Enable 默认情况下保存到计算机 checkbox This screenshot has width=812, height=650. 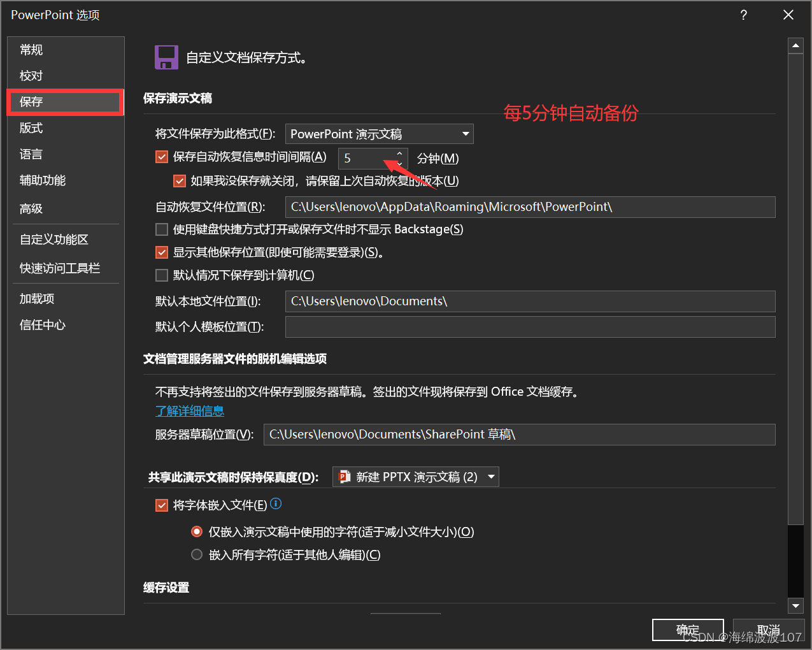[x=162, y=275]
